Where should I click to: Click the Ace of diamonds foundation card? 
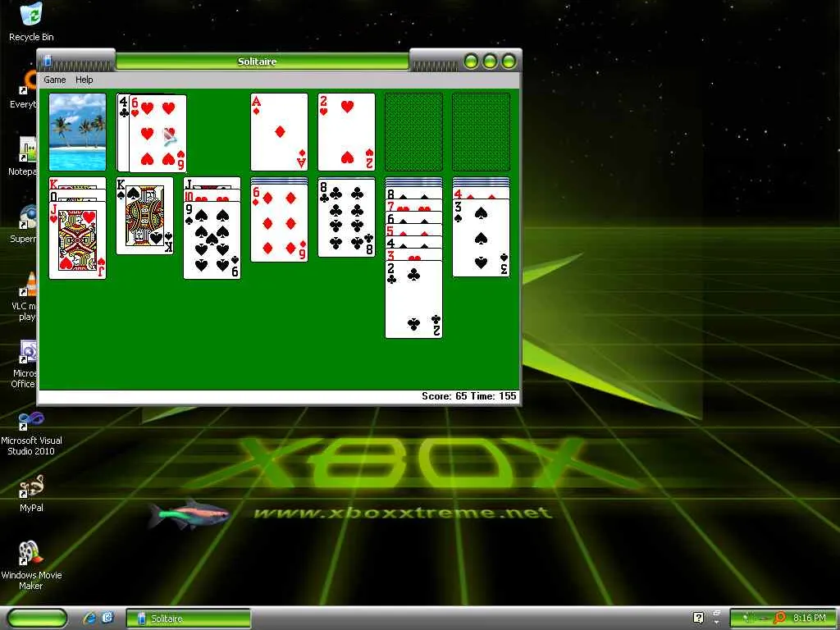coord(279,132)
